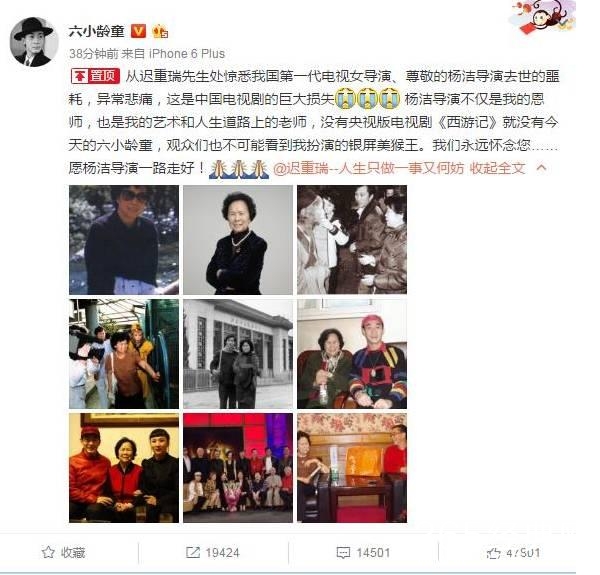Click the membership level badge icon

pos(160,31)
